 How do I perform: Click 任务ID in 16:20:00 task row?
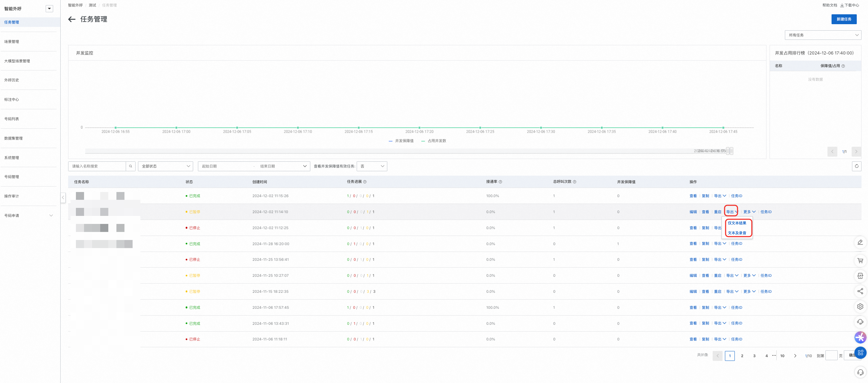(737, 243)
